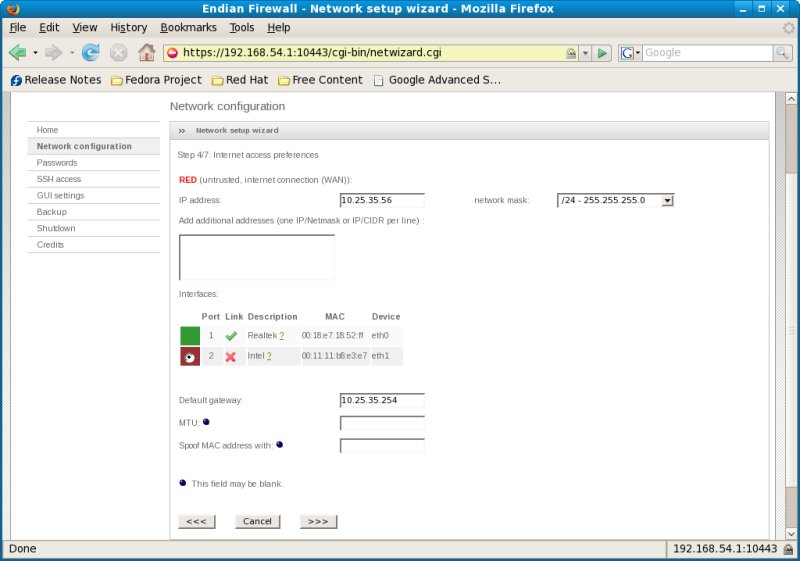Go back with the <<< button
Image resolution: width=800 pixels, height=561 pixels.
[196, 521]
